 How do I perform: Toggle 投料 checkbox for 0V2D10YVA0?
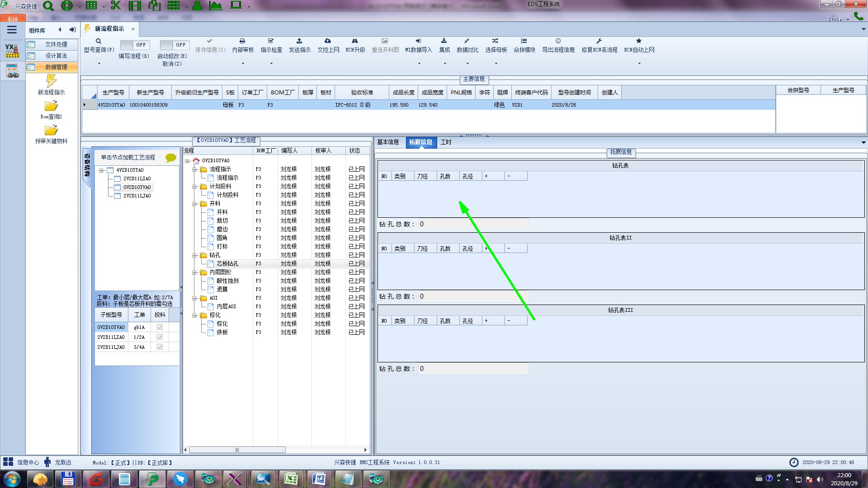160,327
